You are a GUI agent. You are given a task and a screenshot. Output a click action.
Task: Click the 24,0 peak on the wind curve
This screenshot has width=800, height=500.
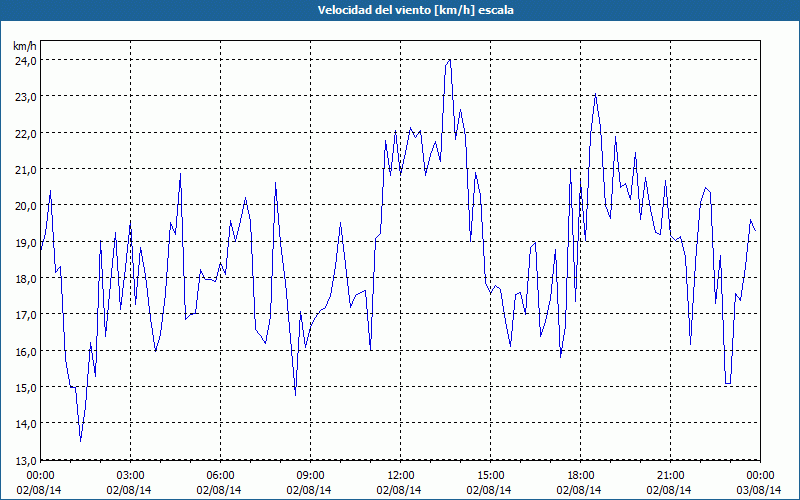point(449,60)
